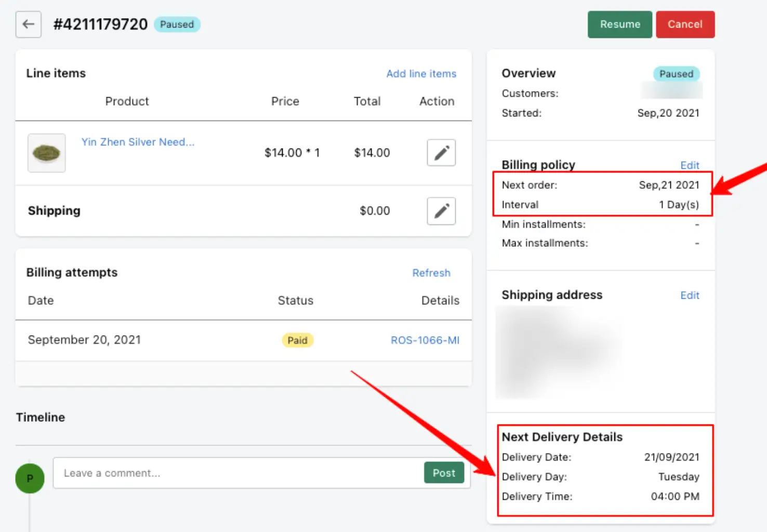Click the Billing attempts heading
The width and height of the screenshot is (767, 532).
[72, 272]
